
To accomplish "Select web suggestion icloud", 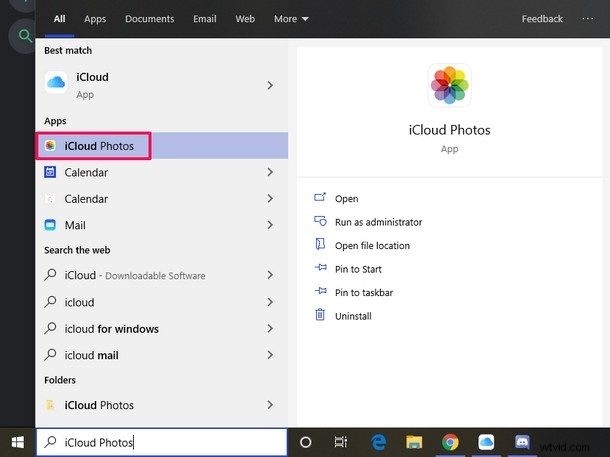I will coord(161,302).
